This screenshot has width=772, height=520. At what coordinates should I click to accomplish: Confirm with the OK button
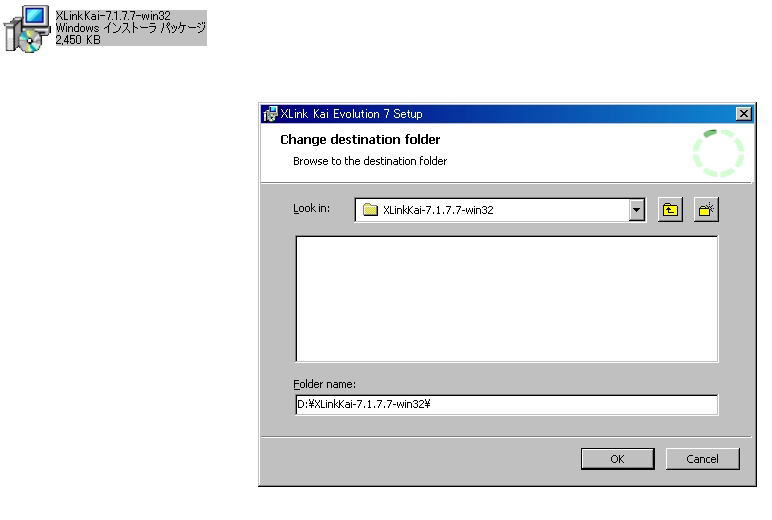[617, 459]
